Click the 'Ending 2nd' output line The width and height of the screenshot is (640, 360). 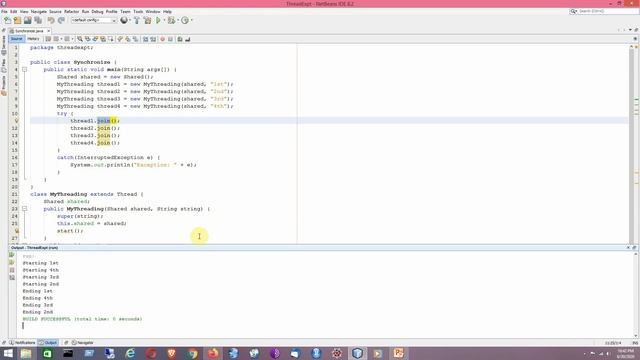pos(38,312)
